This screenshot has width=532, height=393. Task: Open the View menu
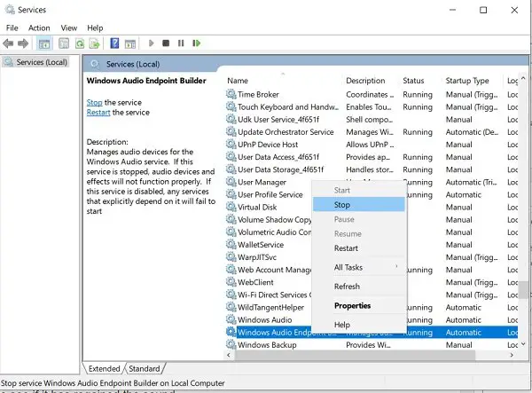(x=69, y=28)
